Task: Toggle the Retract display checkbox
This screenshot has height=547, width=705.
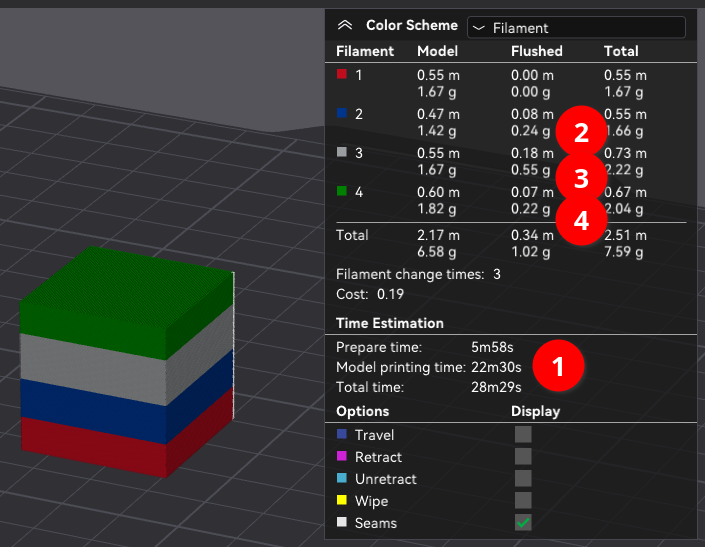Action: click(x=523, y=457)
